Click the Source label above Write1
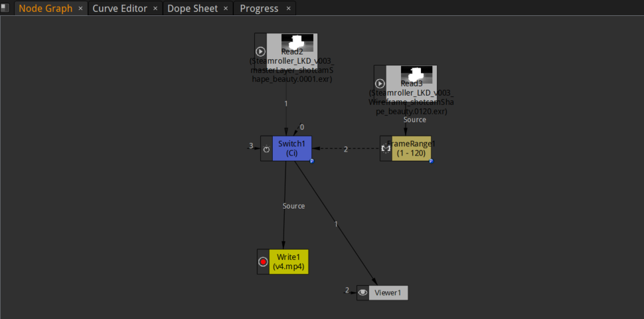 click(x=293, y=206)
